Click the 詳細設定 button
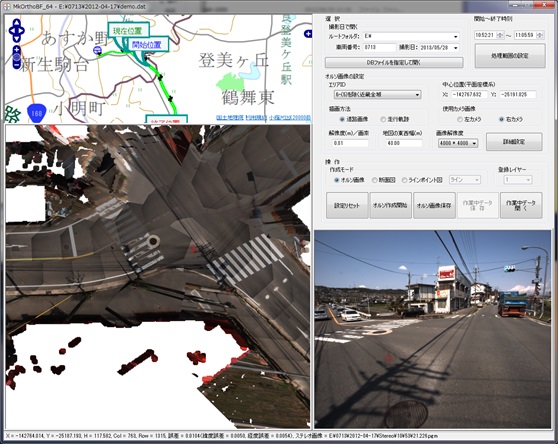Screen dimensions: 558x444 pyautogui.click(x=514, y=142)
